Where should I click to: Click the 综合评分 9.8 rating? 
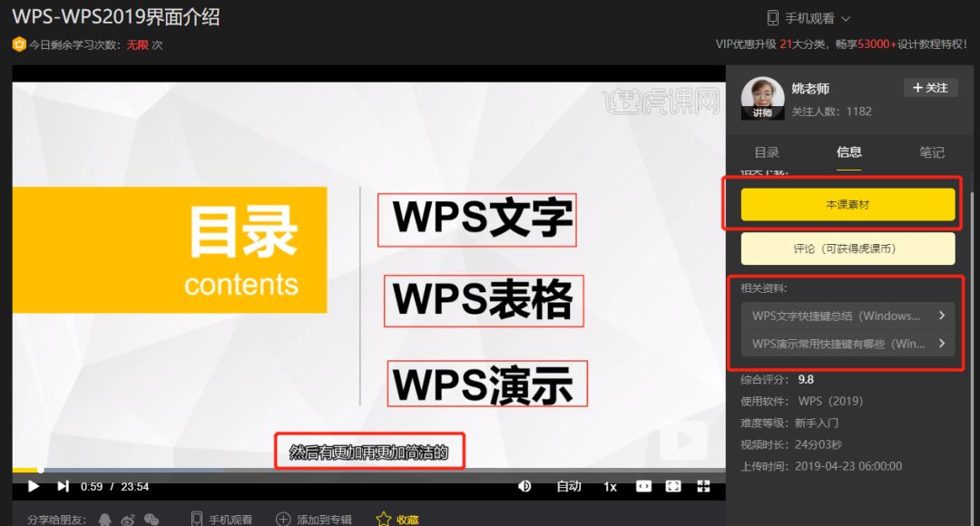[x=777, y=379]
